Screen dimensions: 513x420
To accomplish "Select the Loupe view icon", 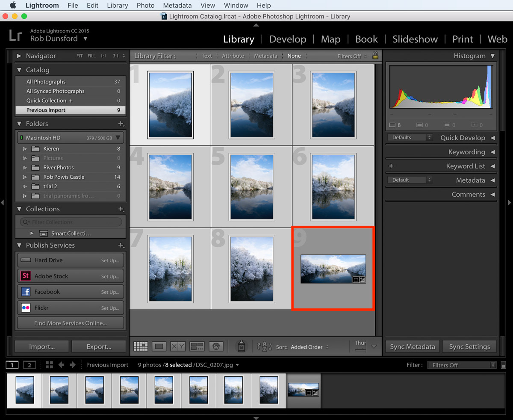I will point(159,347).
